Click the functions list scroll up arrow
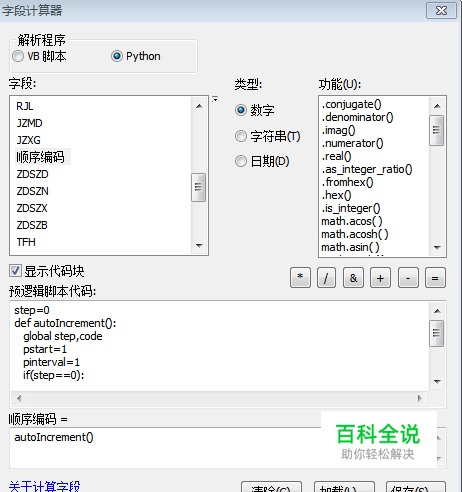462x492 pixels. (437, 106)
